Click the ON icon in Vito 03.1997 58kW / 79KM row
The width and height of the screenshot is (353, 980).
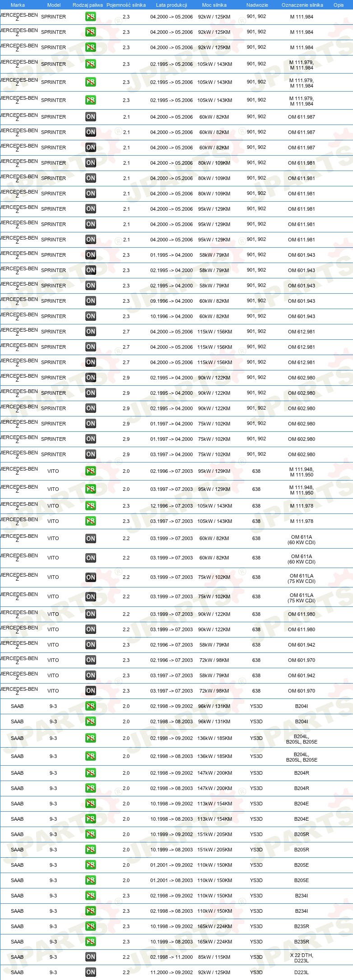(x=91, y=675)
